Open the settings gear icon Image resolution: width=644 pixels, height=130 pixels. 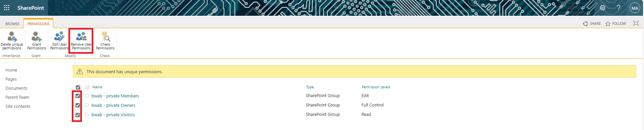[x=603, y=8]
